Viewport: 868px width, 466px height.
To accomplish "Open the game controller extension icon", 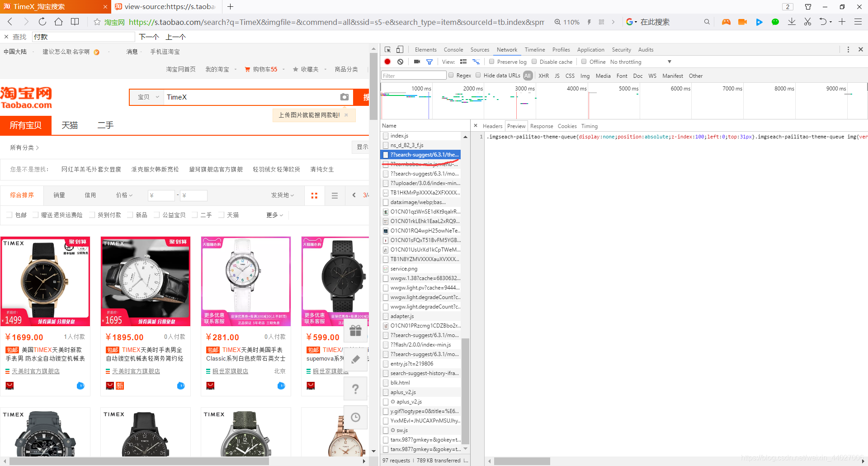I will pos(726,22).
